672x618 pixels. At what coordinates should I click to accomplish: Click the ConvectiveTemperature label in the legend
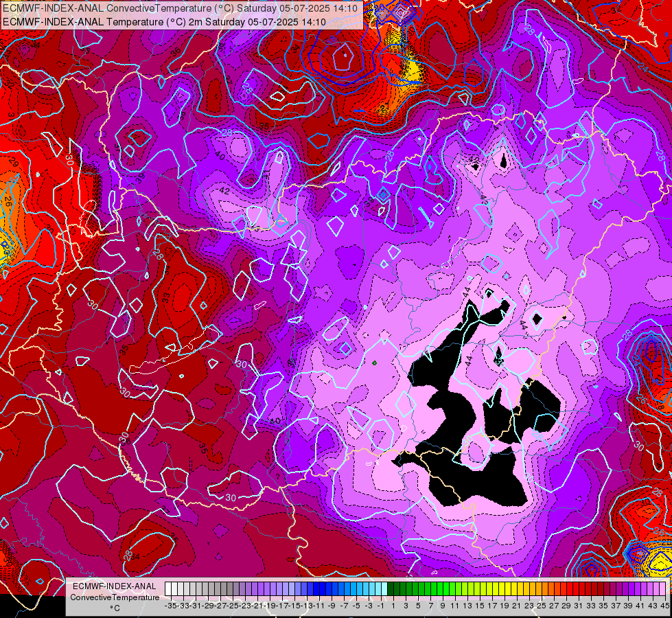pos(115,597)
